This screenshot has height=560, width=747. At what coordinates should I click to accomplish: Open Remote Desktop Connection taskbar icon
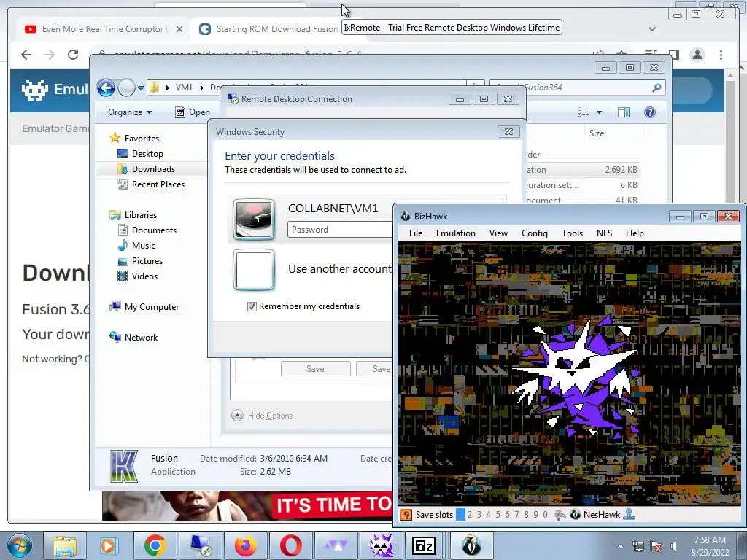(x=201, y=545)
